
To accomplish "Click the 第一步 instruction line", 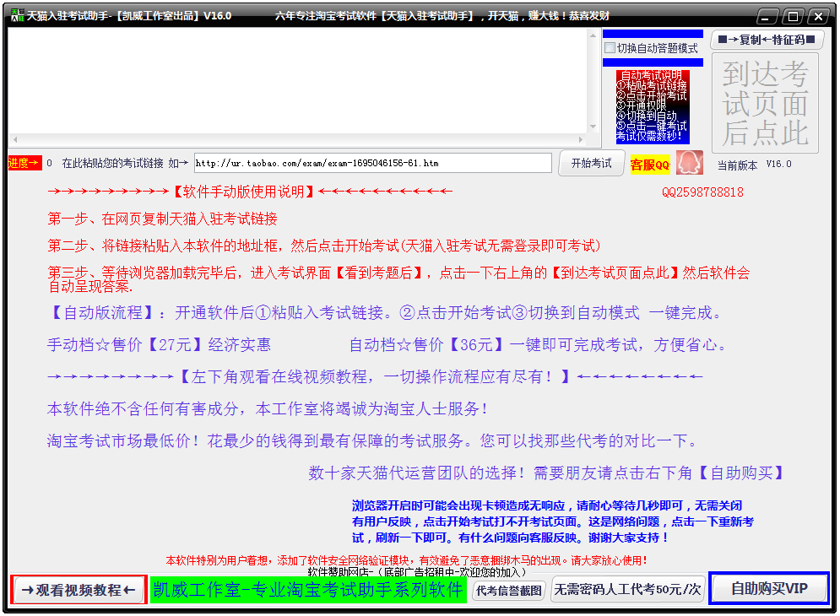I will click(x=162, y=219).
